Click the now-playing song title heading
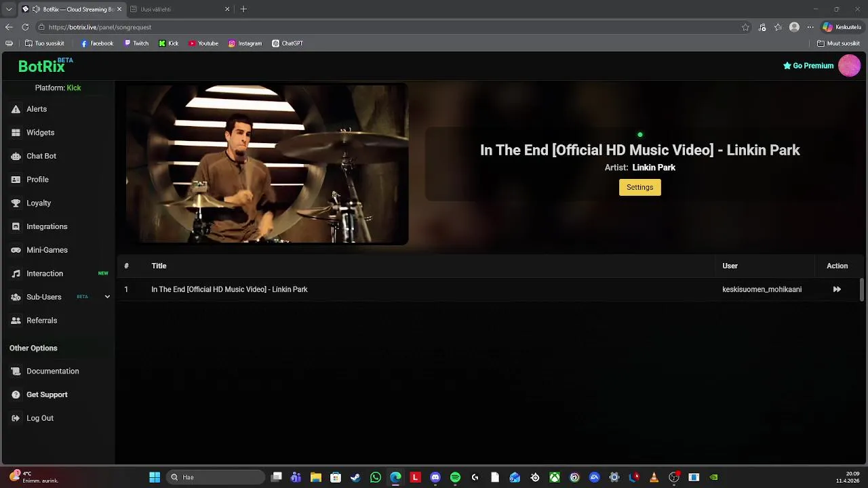868x488 pixels. pos(639,150)
